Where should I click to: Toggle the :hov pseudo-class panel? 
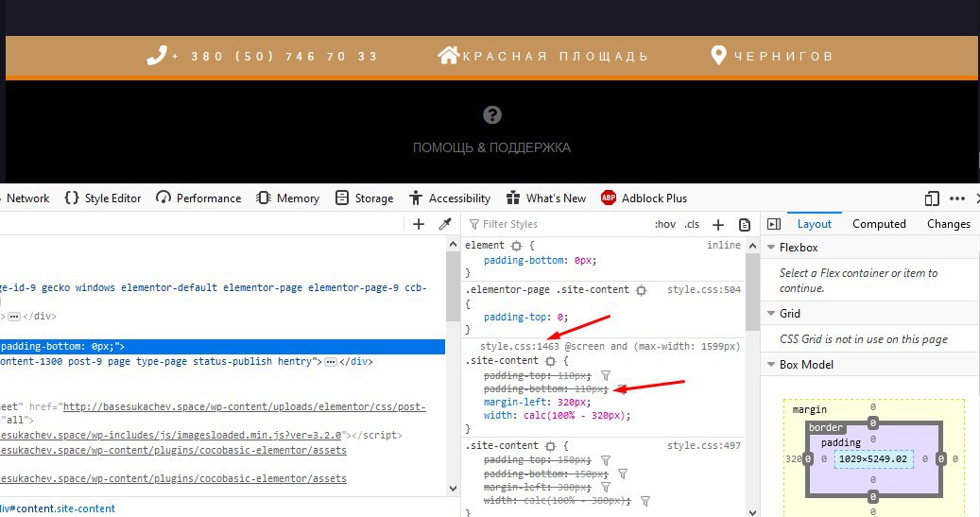(x=665, y=224)
